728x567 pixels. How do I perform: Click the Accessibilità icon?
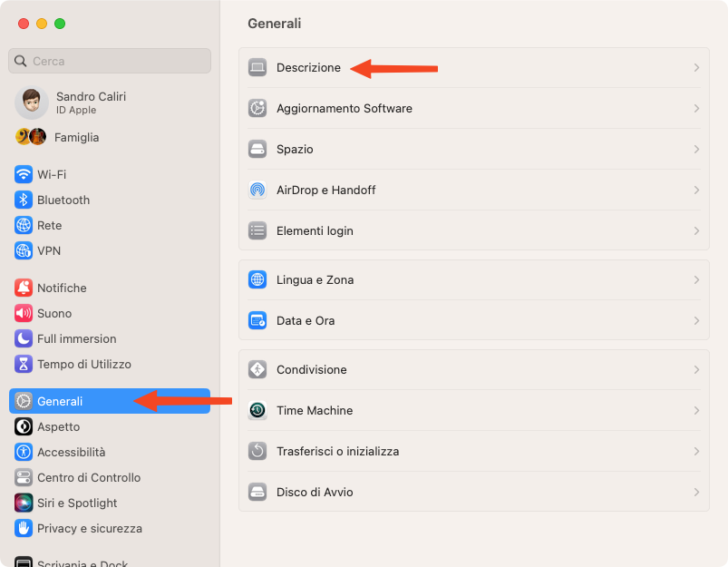24,452
